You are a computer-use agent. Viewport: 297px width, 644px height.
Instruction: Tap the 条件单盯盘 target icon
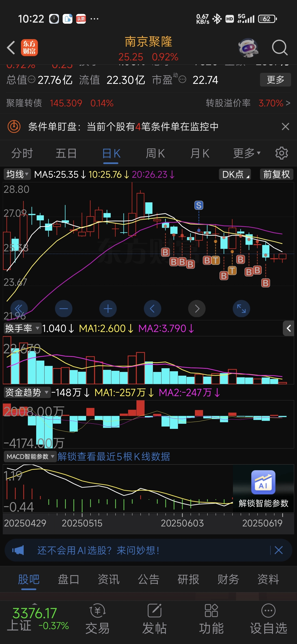[14, 126]
